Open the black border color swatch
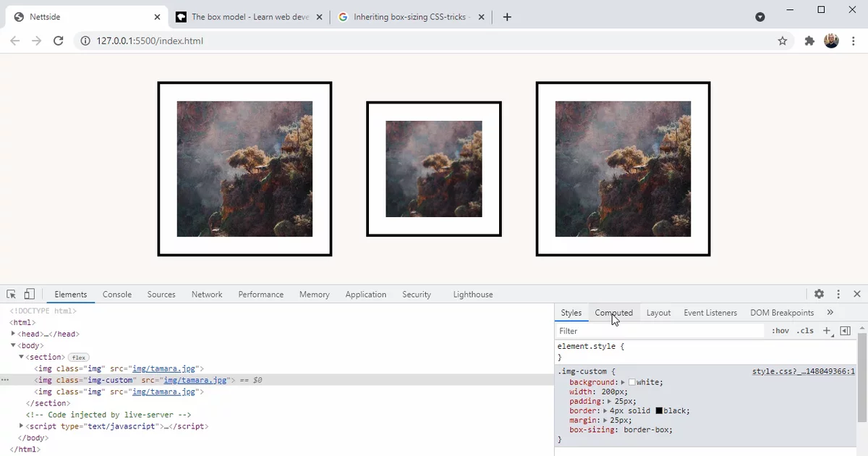Screen dimensions: 868x456 pos(659,410)
